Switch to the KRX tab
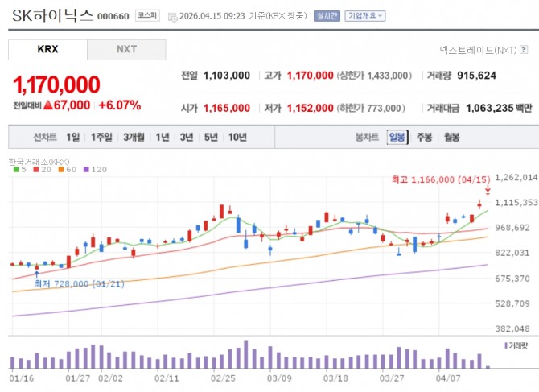This screenshot has height=392, width=539. pyautogui.click(x=47, y=49)
